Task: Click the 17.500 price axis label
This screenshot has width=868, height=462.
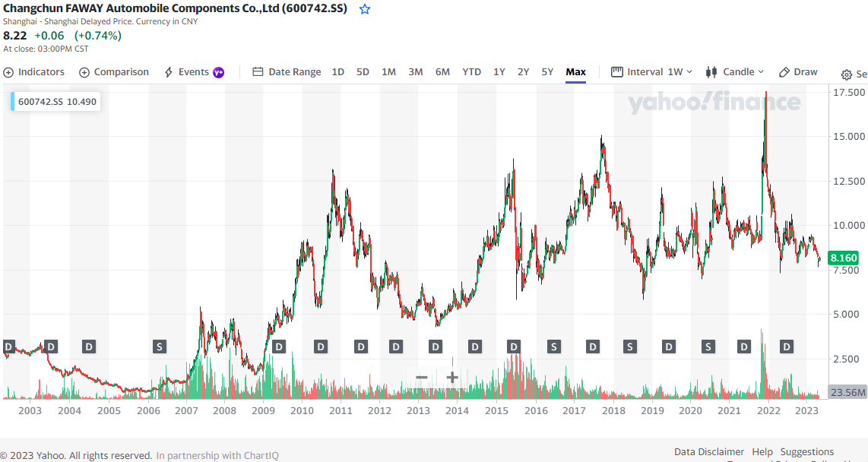Action: (849, 92)
